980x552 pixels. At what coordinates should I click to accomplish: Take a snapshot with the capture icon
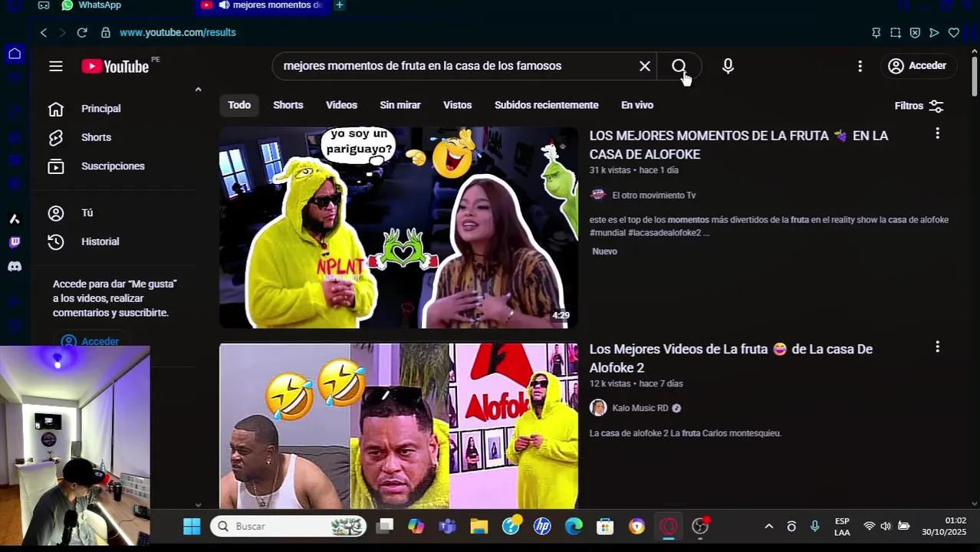(x=896, y=32)
